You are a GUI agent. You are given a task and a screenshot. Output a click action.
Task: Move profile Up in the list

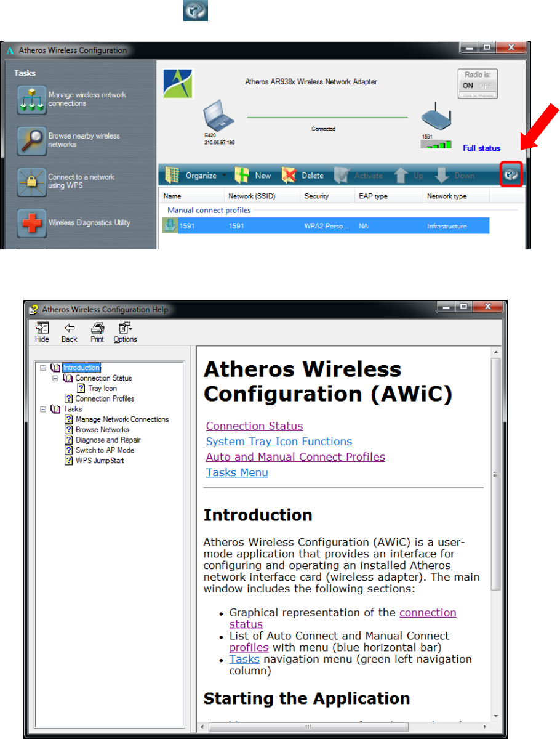coord(409,176)
